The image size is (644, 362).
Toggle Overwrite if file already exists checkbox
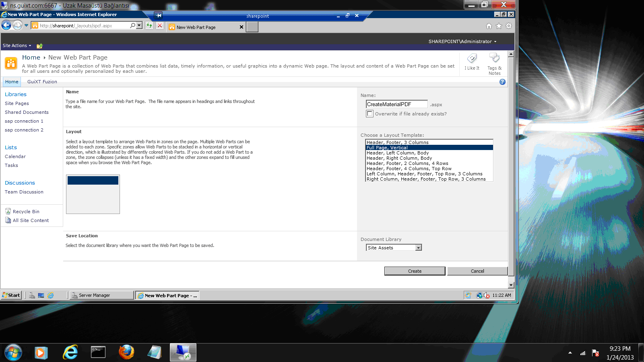pyautogui.click(x=370, y=114)
